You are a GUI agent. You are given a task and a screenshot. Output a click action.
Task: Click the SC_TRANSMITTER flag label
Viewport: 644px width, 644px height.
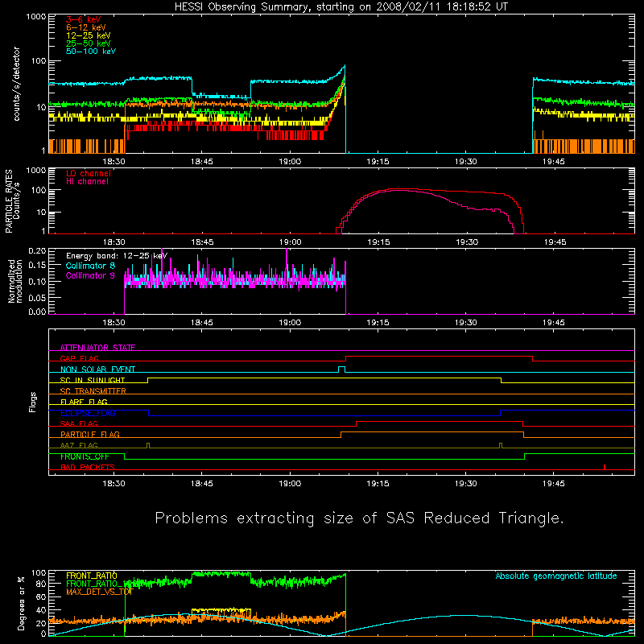coord(93,391)
